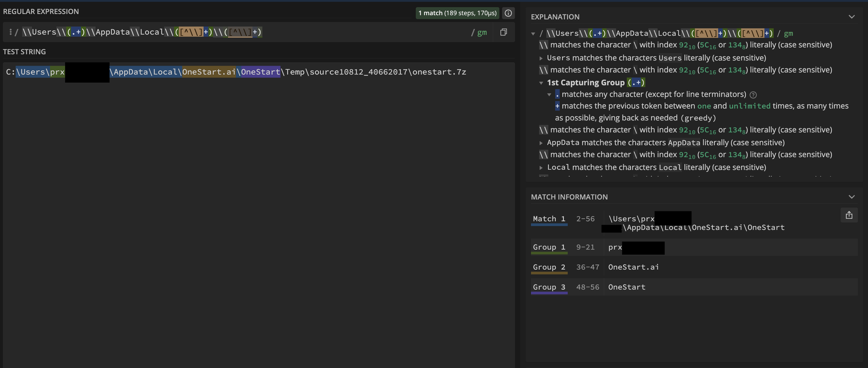Image resolution: width=868 pixels, height=368 pixels.
Task: Click the '36-47' group range
Action: click(x=588, y=267)
